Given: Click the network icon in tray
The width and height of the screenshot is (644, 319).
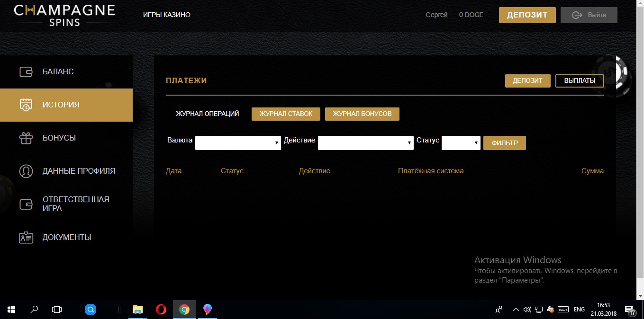Looking at the screenshot, I should click(539, 310).
